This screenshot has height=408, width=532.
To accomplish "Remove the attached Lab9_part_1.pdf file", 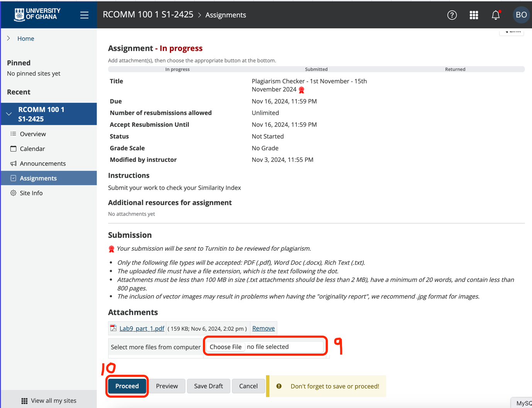I will pyautogui.click(x=263, y=328).
